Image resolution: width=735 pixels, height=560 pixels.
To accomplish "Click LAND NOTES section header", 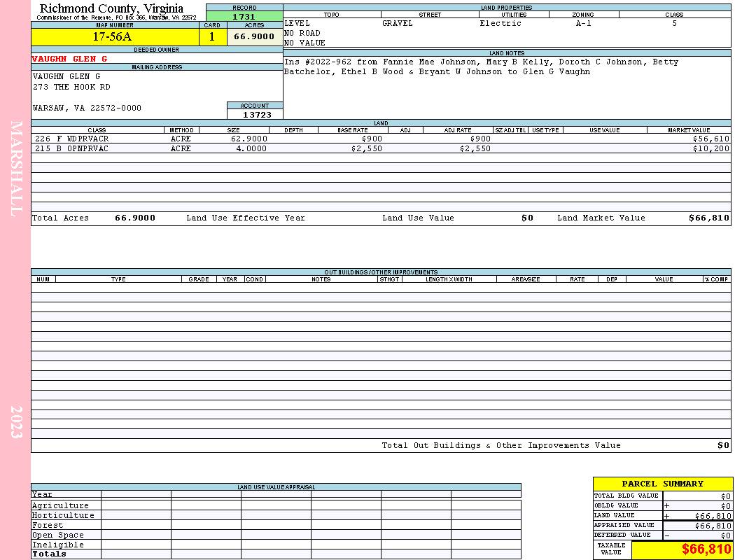I will pyautogui.click(x=507, y=53).
